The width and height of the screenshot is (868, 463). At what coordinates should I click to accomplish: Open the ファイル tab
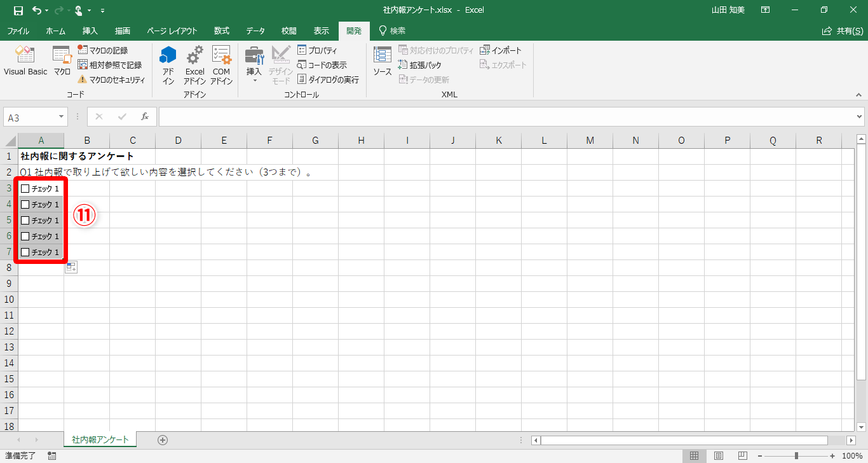tap(18, 31)
